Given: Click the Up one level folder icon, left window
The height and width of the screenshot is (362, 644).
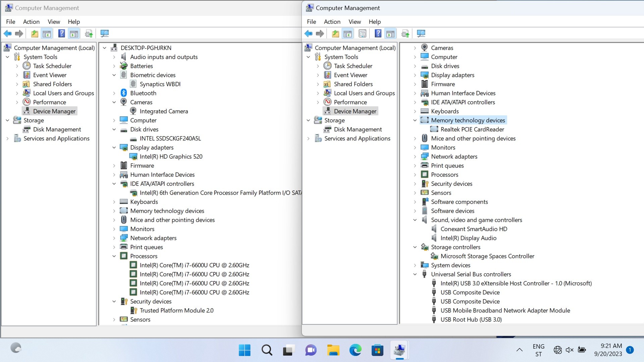Looking at the screenshot, I should (x=34, y=34).
